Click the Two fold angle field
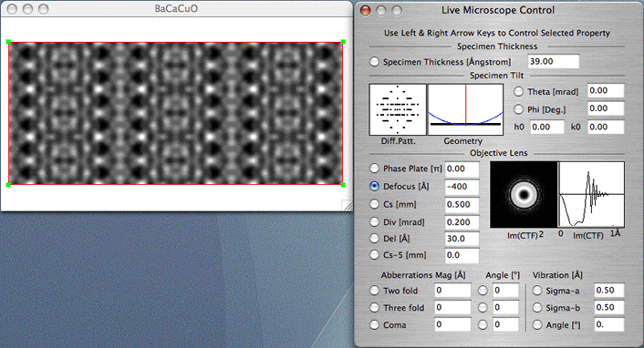 tap(506, 291)
